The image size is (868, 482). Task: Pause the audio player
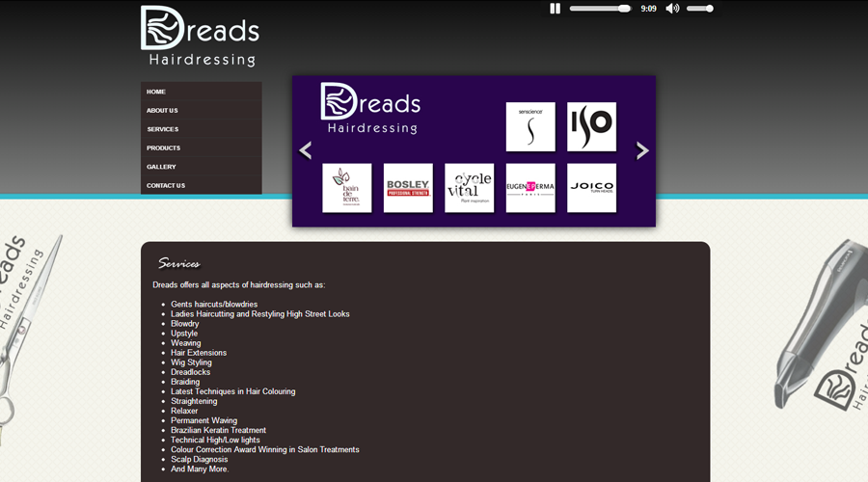click(x=555, y=9)
